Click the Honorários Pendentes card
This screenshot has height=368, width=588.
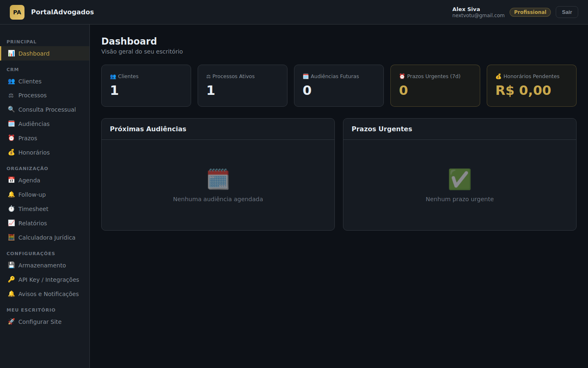[531, 85]
